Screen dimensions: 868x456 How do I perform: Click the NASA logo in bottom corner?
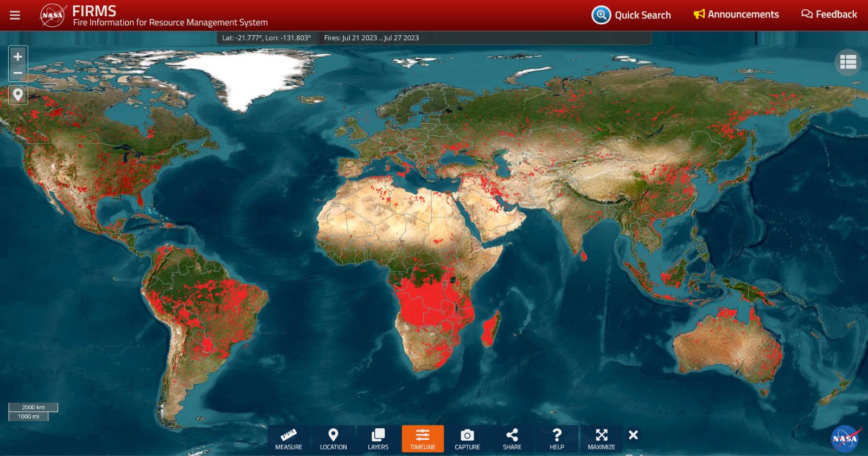[845, 438]
